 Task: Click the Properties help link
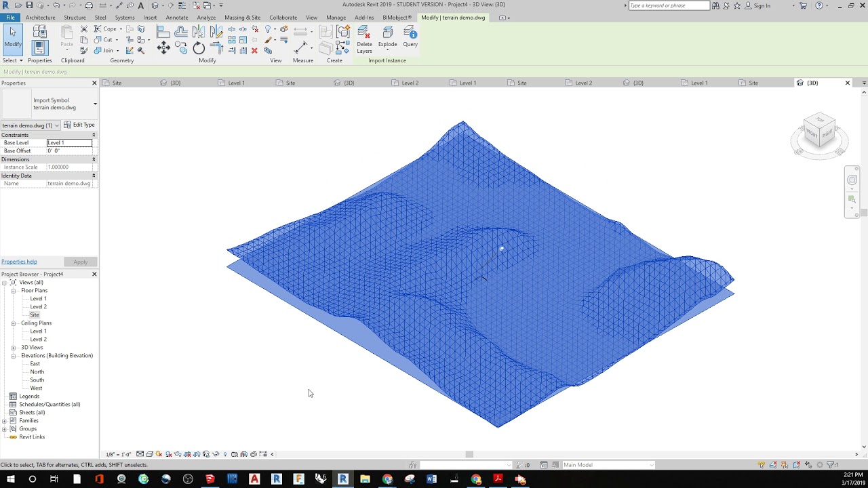coord(19,262)
